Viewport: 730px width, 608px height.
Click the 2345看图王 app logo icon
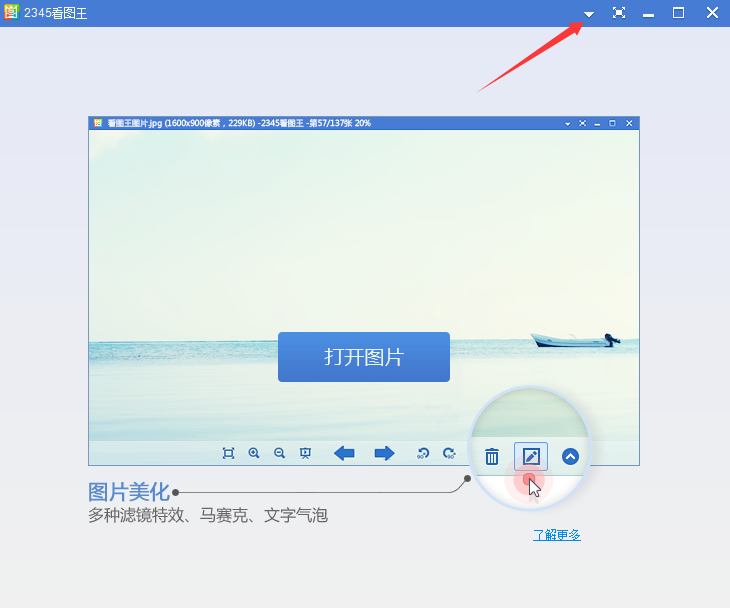click(11, 12)
